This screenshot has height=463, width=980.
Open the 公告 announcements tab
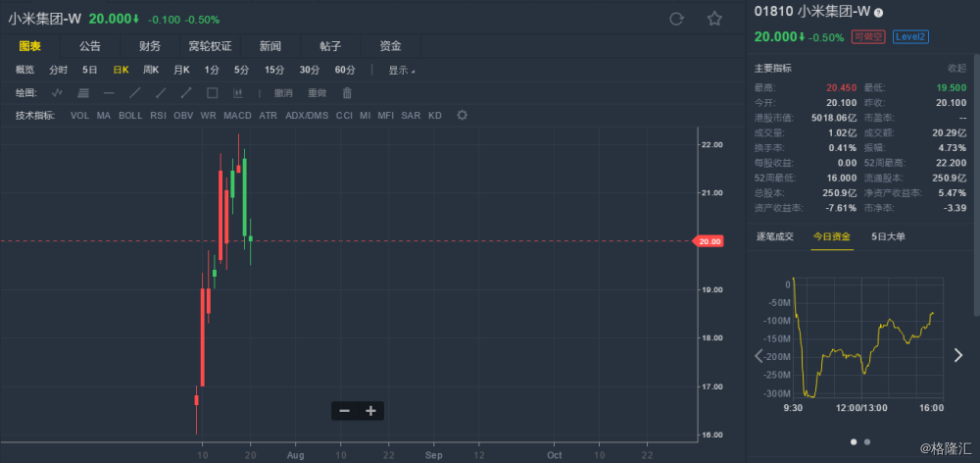90,46
